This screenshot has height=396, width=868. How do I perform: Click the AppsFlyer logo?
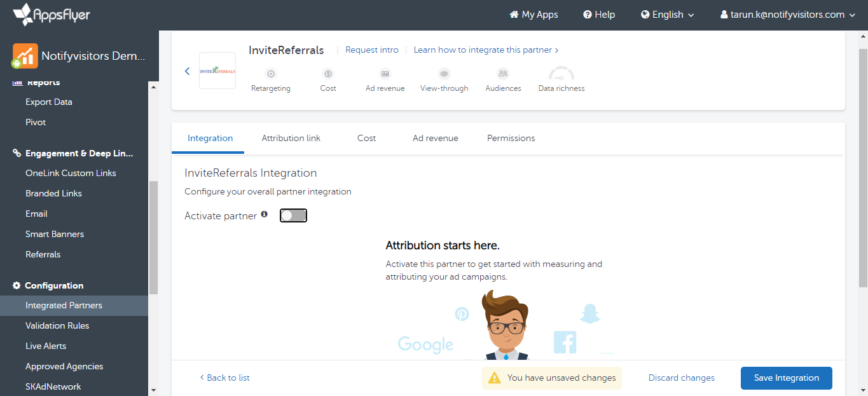pos(52,15)
